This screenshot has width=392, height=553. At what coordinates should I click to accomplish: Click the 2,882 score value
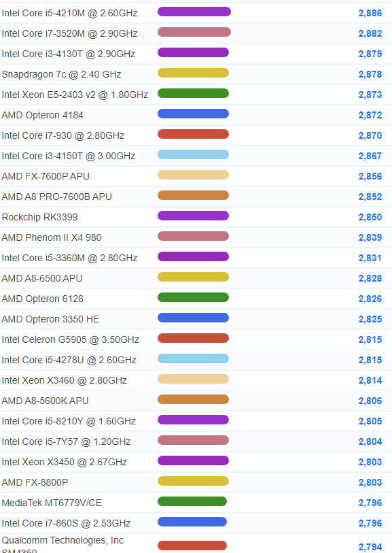coord(370,34)
